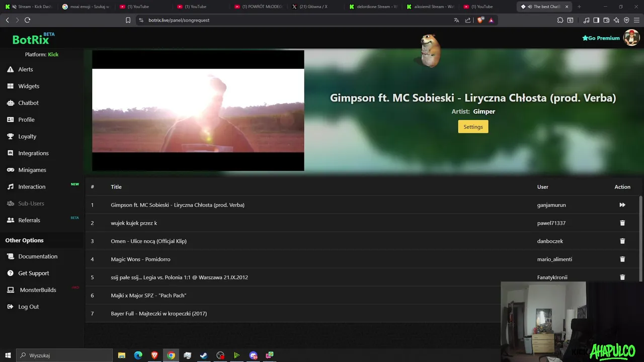Click the Documentation icon
Screen dimensions: 644x362
pos(10,256)
